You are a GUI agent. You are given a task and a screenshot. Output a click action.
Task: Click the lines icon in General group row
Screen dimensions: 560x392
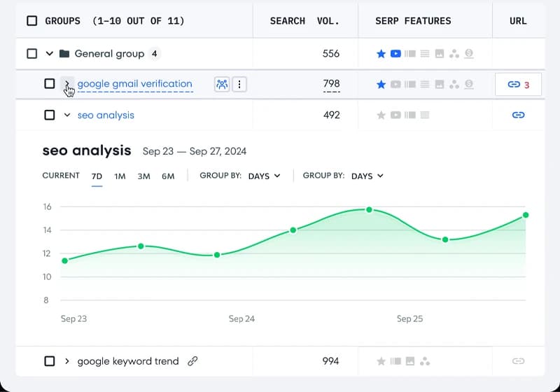click(x=425, y=54)
